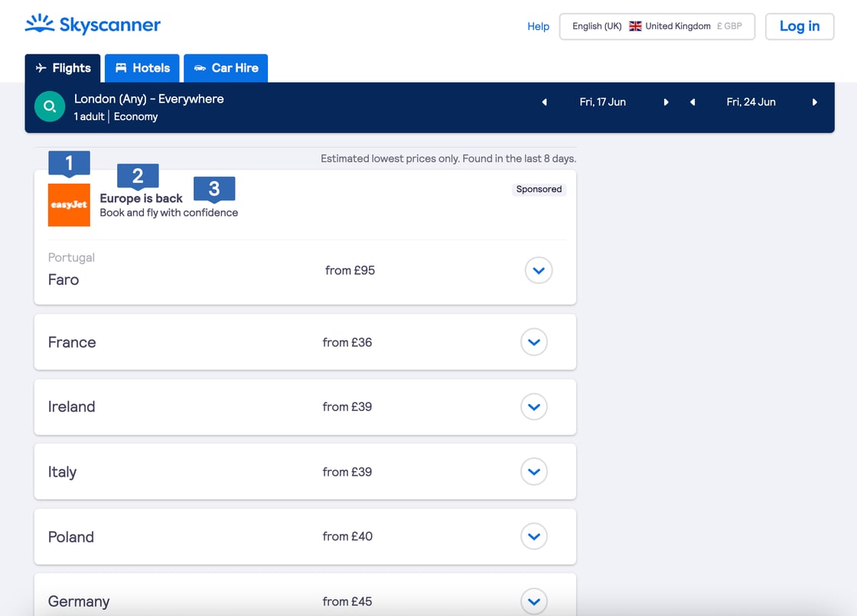This screenshot has width=857, height=616.
Task: Click the easyJet logo thumbnail
Action: tap(69, 205)
